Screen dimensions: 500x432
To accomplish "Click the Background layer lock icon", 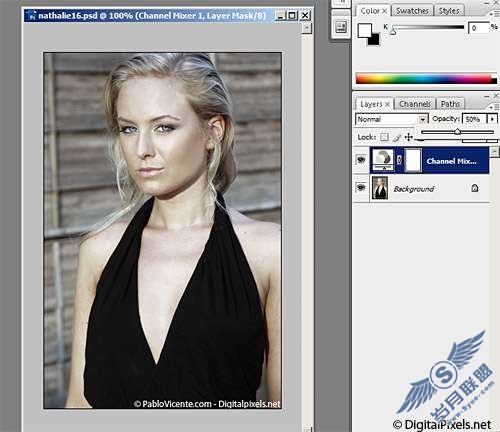I will tap(475, 188).
